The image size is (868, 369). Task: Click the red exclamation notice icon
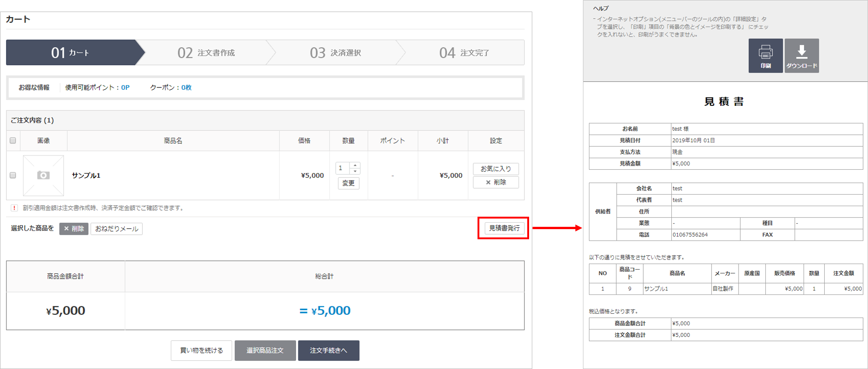14,208
